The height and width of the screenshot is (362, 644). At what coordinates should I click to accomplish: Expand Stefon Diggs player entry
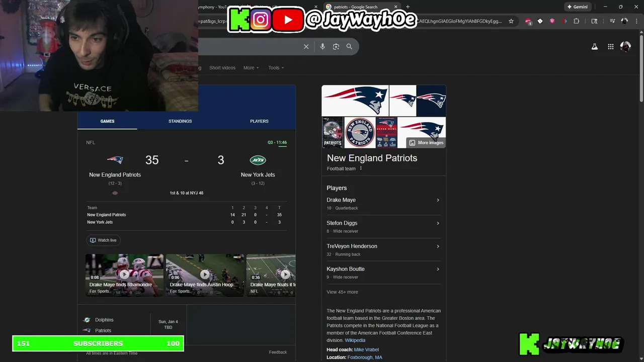point(383,227)
